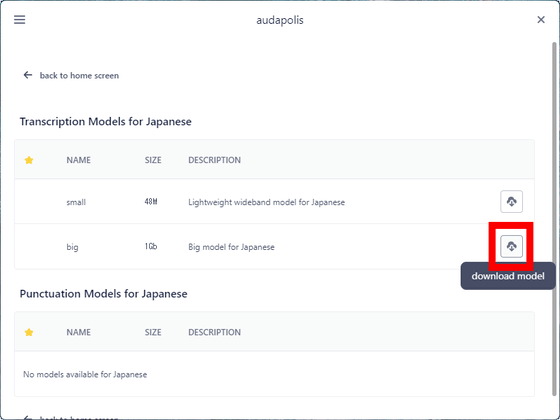Close the audapolis window
Viewport: 560px width, 420px height.
pyautogui.click(x=541, y=20)
